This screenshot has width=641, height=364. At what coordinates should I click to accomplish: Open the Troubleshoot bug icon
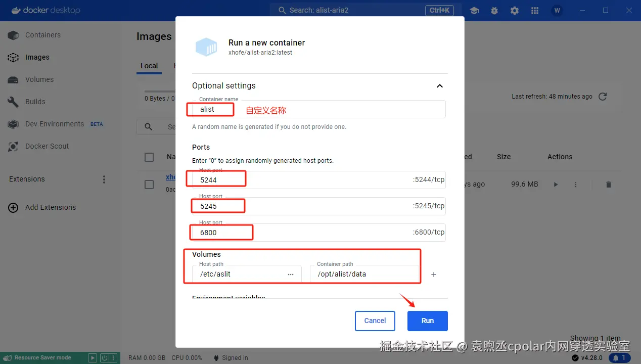tap(494, 11)
